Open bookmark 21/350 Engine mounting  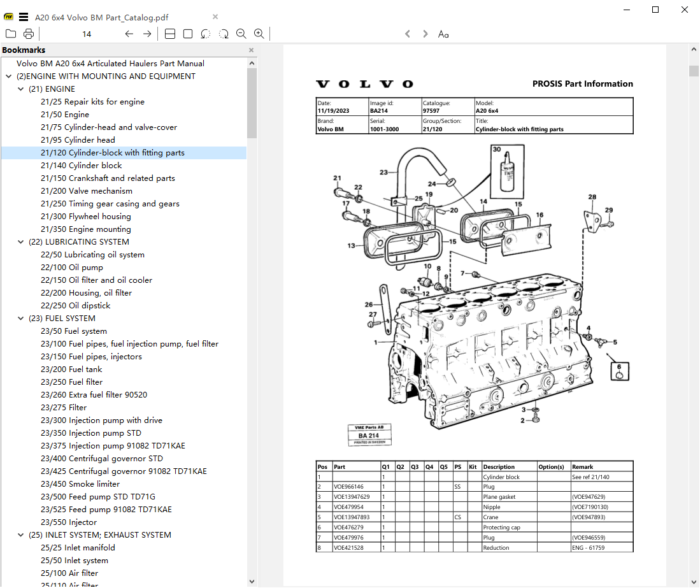[x=86, y=229]
